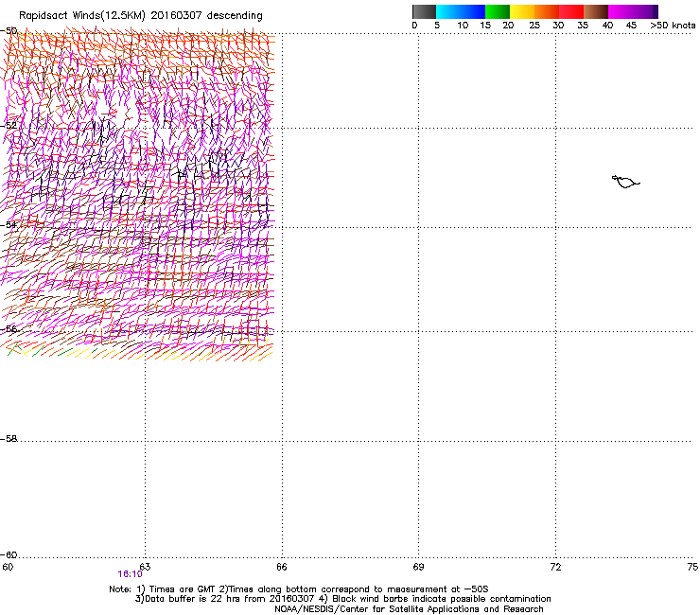This screenshot has width=700, height=615.
Task: Click the latitude label '-58'
Action: coord(9,439)
